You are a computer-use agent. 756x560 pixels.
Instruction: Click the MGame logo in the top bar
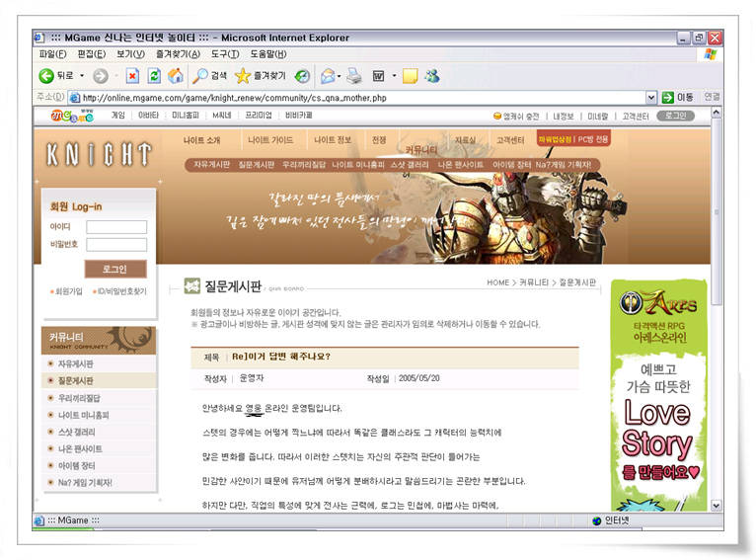(72, 116)
